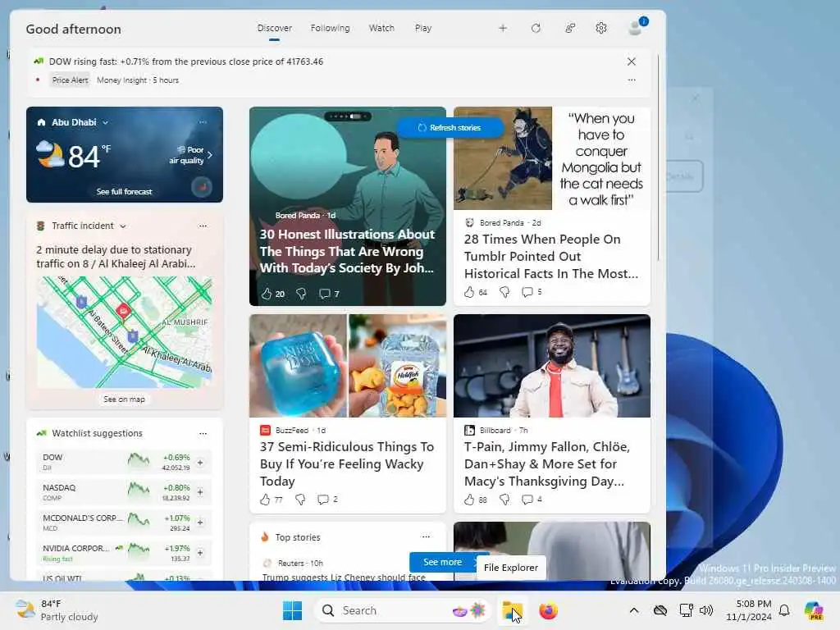Open weather widget more options

pos(203,122)
